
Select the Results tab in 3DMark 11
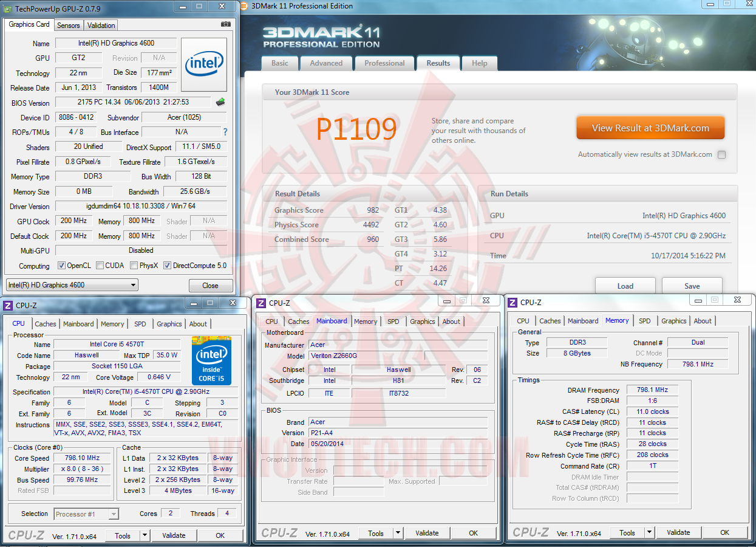(438, 63)
